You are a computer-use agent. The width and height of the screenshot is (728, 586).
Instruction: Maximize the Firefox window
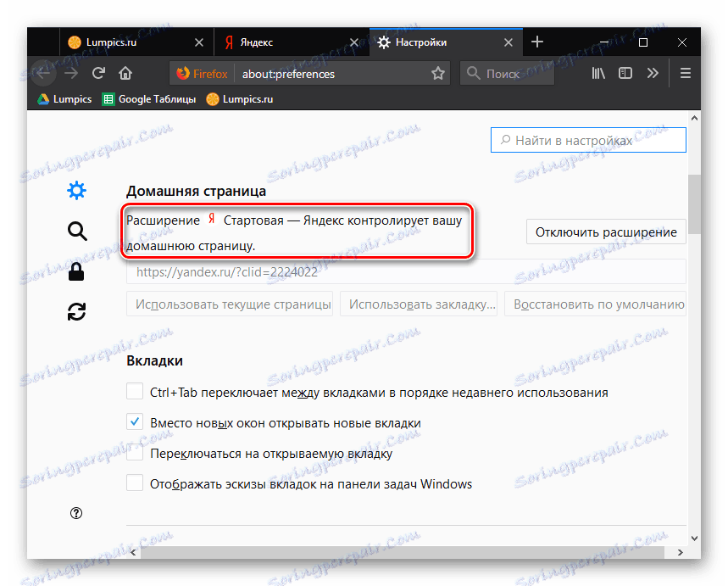(x=643, y=42)
